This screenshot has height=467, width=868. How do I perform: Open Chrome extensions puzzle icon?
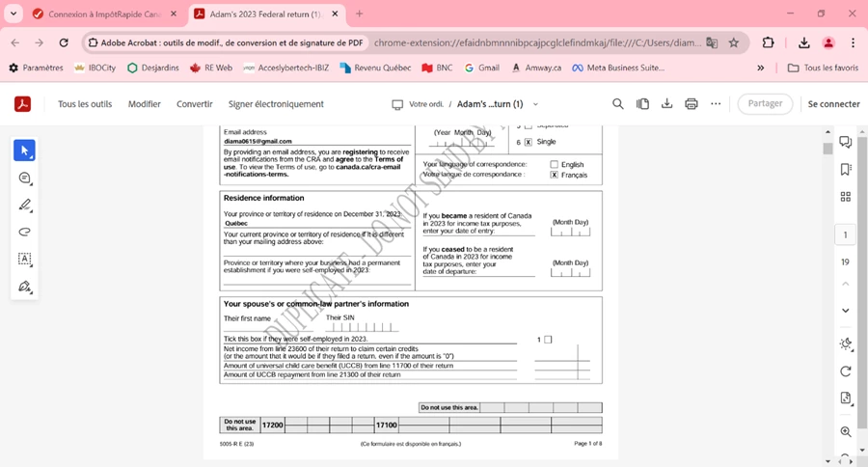pyautogui.click(x=768, y=42)
